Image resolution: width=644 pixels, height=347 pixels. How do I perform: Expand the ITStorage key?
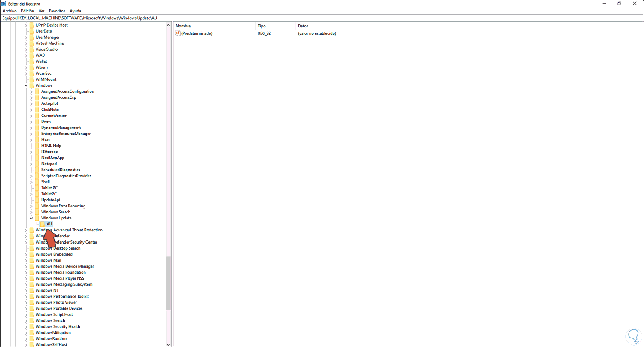(x=31, y=151)
